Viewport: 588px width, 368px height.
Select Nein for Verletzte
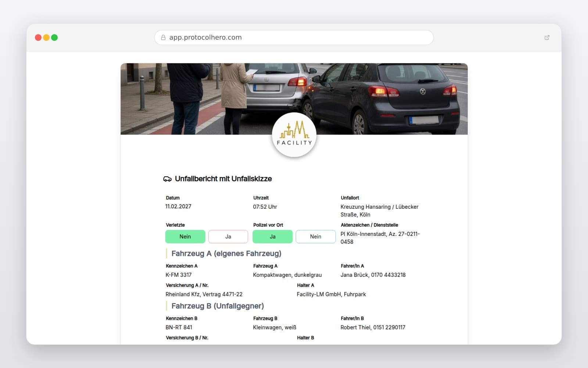(185, 237)
